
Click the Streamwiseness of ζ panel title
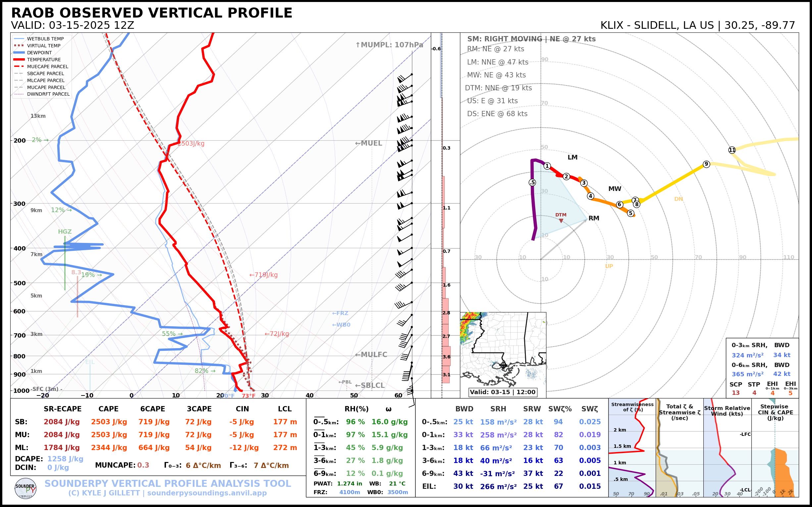(632, 407)
